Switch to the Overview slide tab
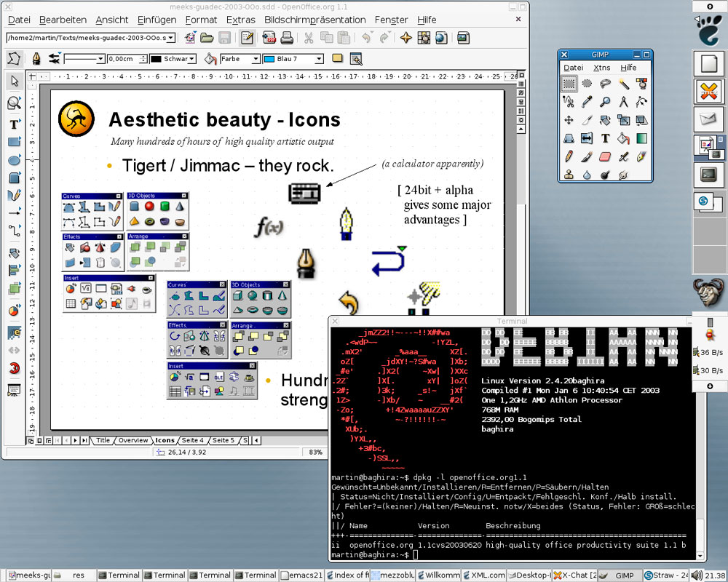 133,440
